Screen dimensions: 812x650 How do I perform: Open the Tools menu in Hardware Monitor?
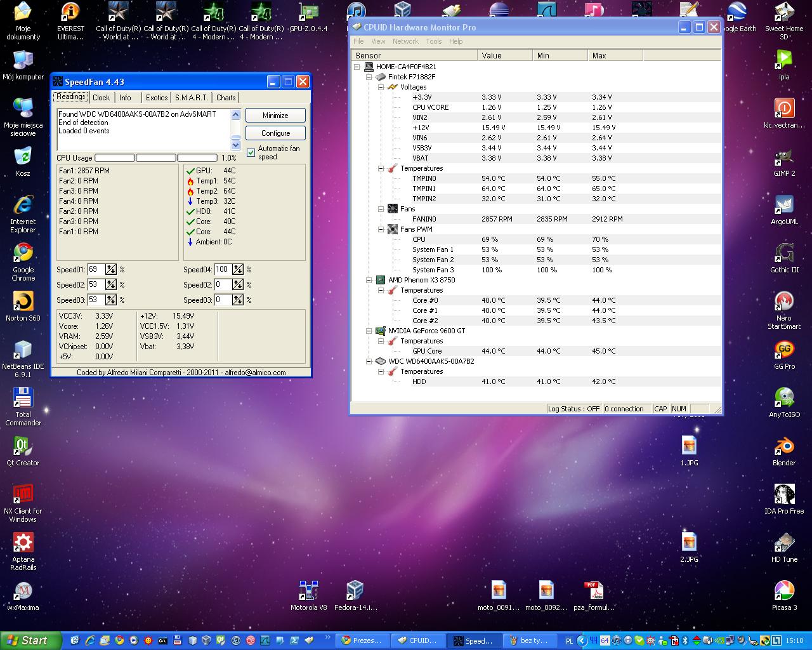click(x=433, y=41)
